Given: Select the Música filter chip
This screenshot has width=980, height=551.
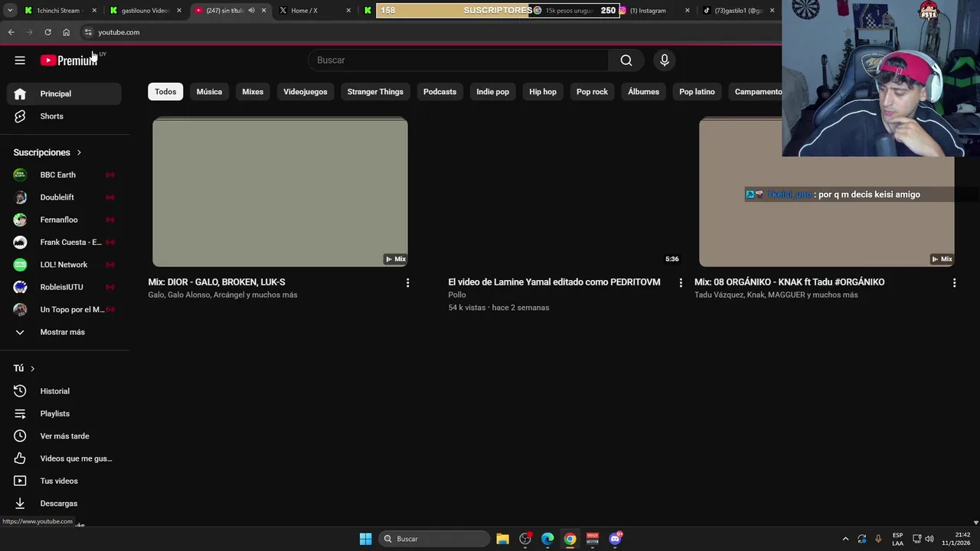Looking at the screenshot, I should tap(209, 92).
